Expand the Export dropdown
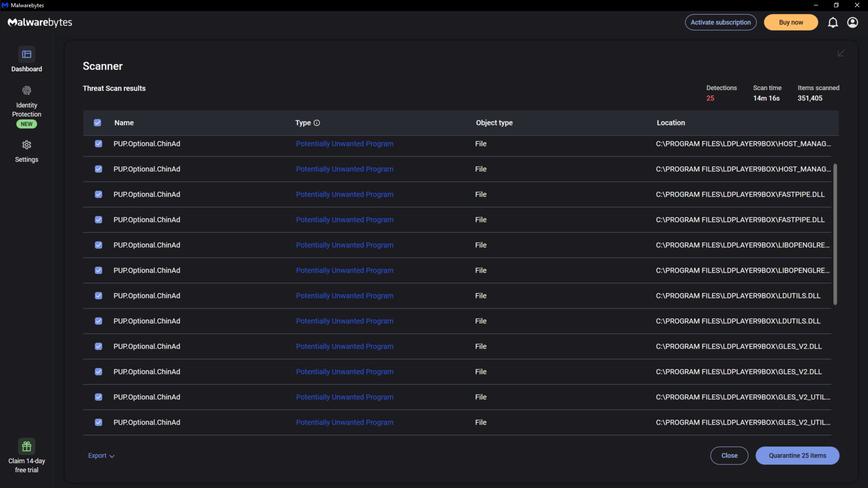 click(101, 456)
